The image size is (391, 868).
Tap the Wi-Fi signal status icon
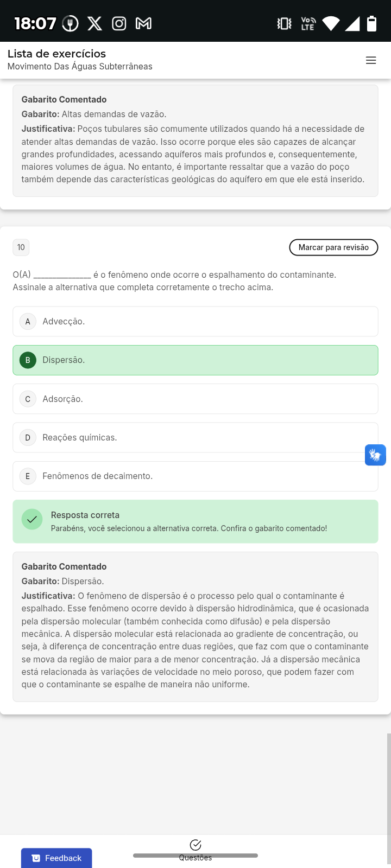coord(331,23)
